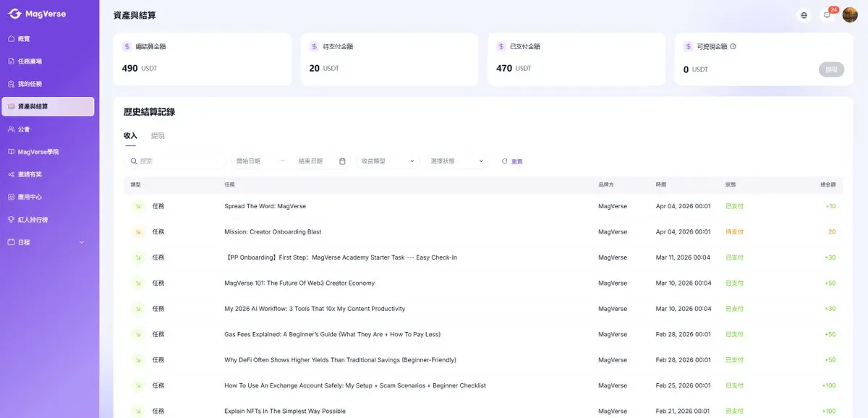
Task: Click the 待支付 status in Creator Onboarding row
Action: [x=734, y=232]
